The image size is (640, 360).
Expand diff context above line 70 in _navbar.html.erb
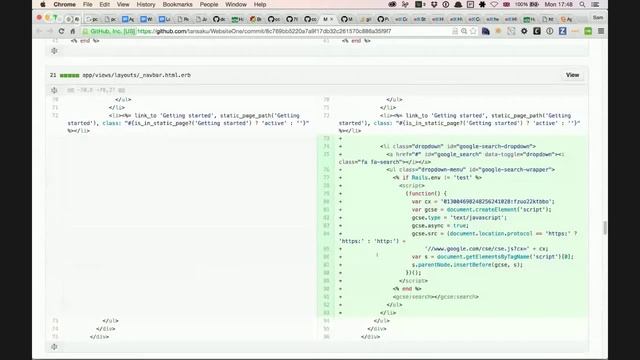(x=54, y=90)
